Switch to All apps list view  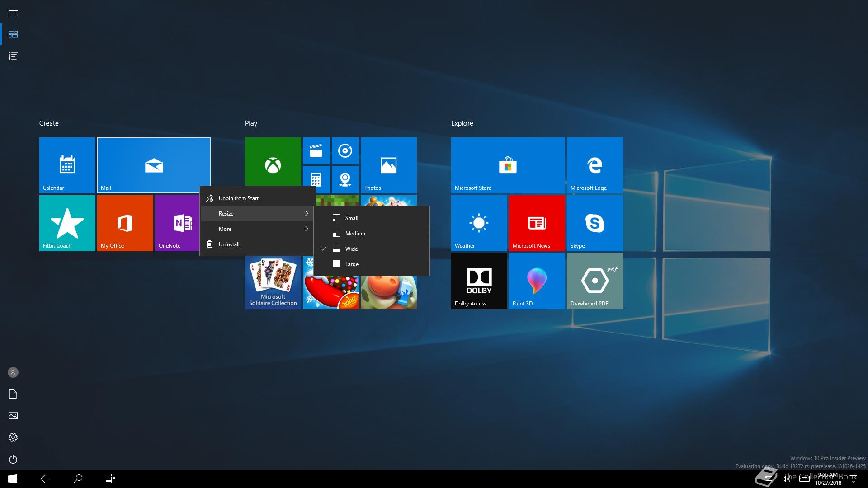13,56
